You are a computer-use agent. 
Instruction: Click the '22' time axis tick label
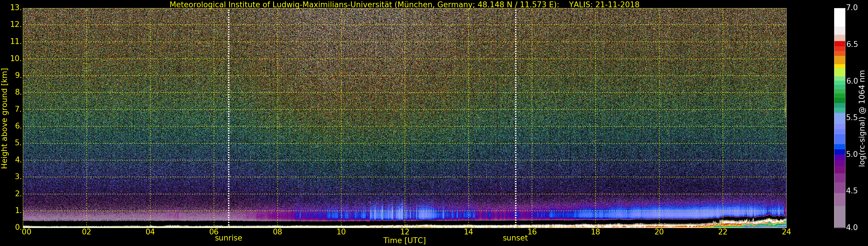coord(723,232)
